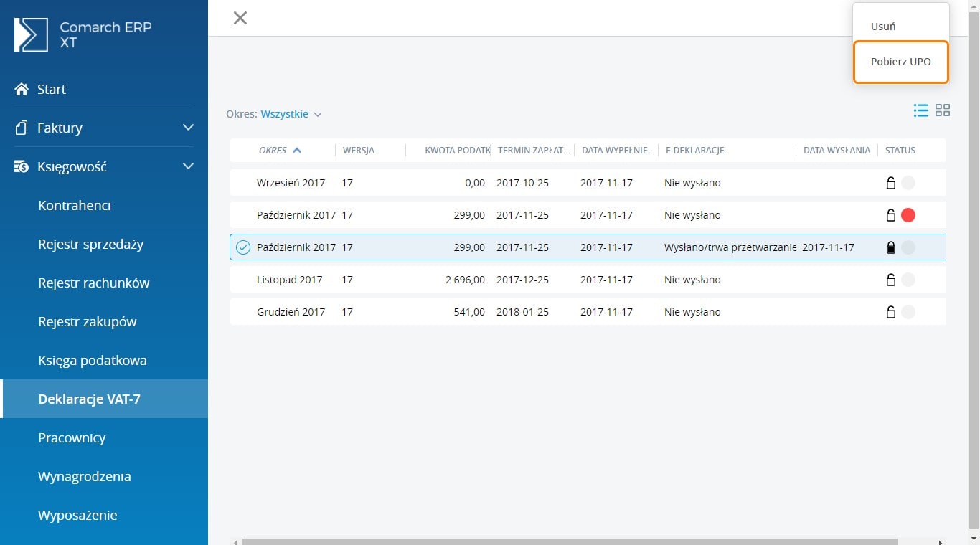Expand the Faktury sidebar section

(188, 128)
